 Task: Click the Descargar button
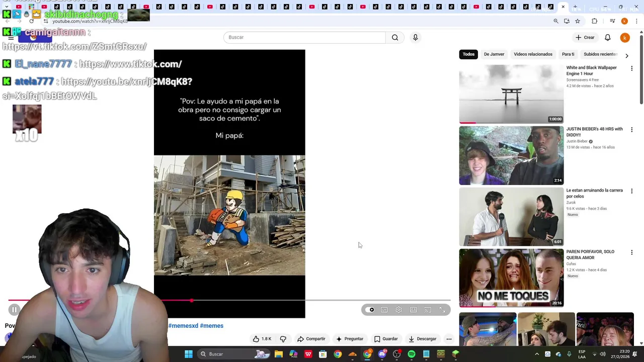pyautogui.click(x=422, y=339)
